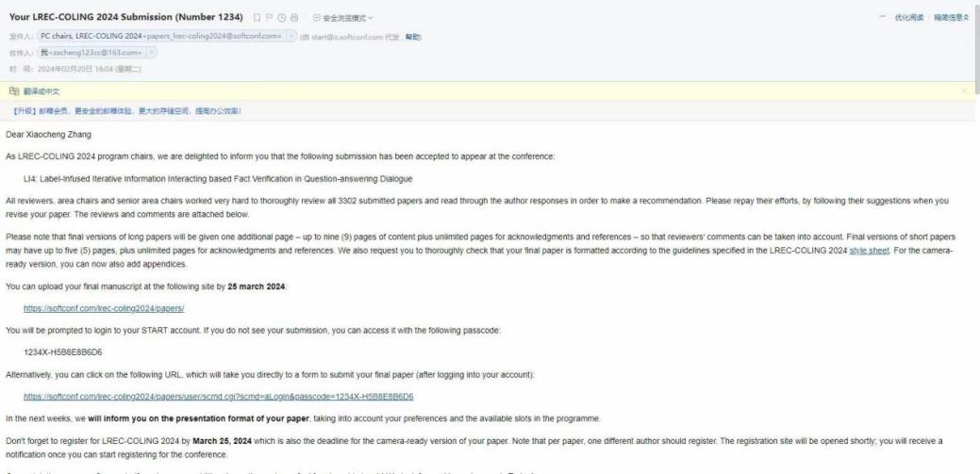
Task: Click the clock reminder icon beside subject
Action: pos(282,18)
